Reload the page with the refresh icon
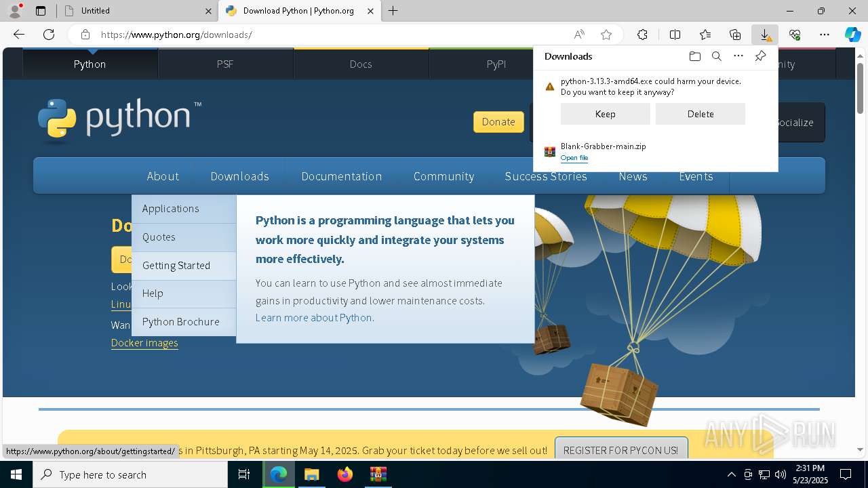868x488 pixels. [x=49, y=35]
